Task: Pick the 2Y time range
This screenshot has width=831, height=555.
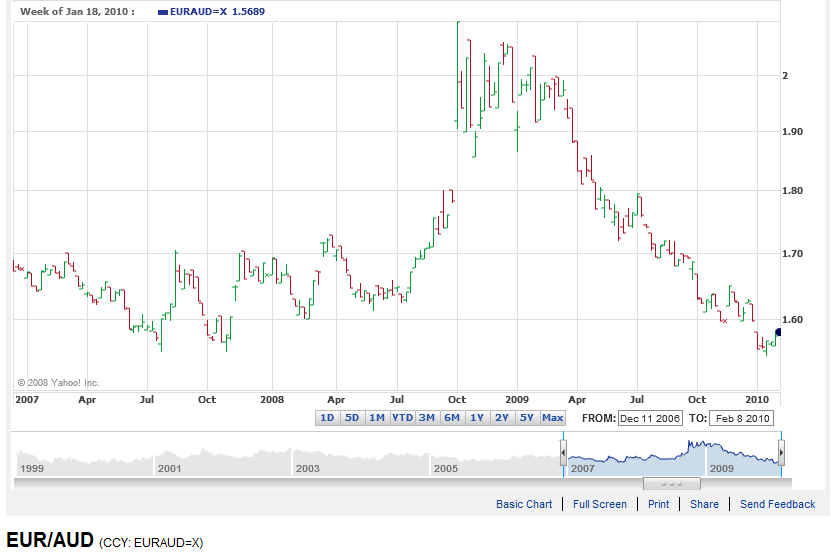Action: (x=502, y=418)
